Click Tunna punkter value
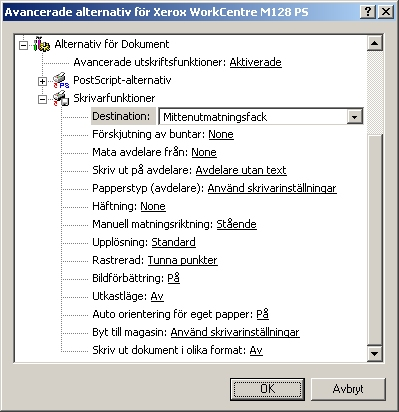This screenshot has width=399, height=412. click(x=182, y=260)
